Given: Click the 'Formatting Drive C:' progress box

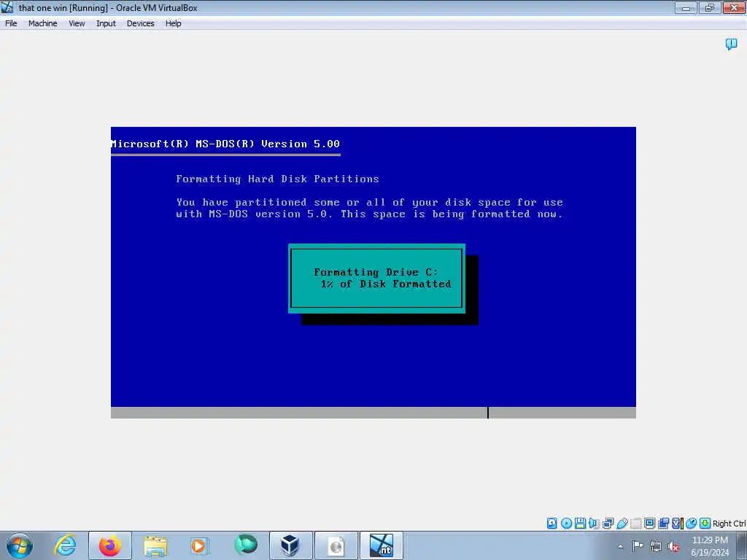Looking at the screenshot, I should [x=376, y=278].
